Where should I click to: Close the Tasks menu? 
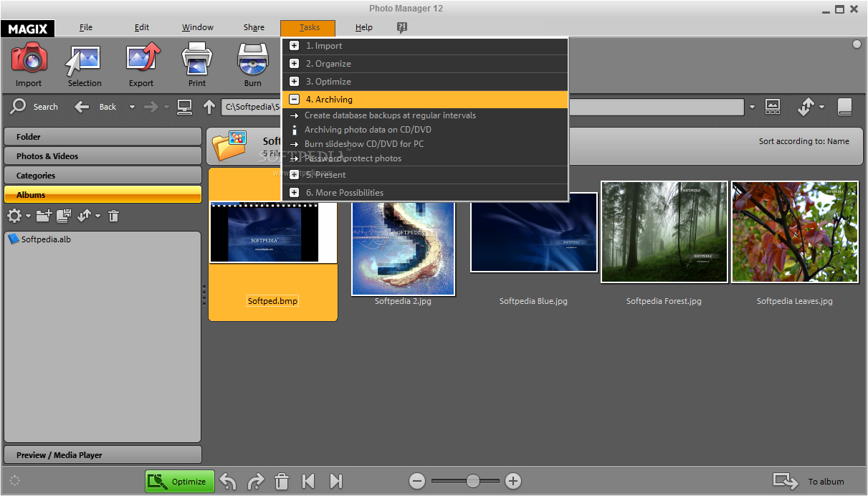point(309,28)
